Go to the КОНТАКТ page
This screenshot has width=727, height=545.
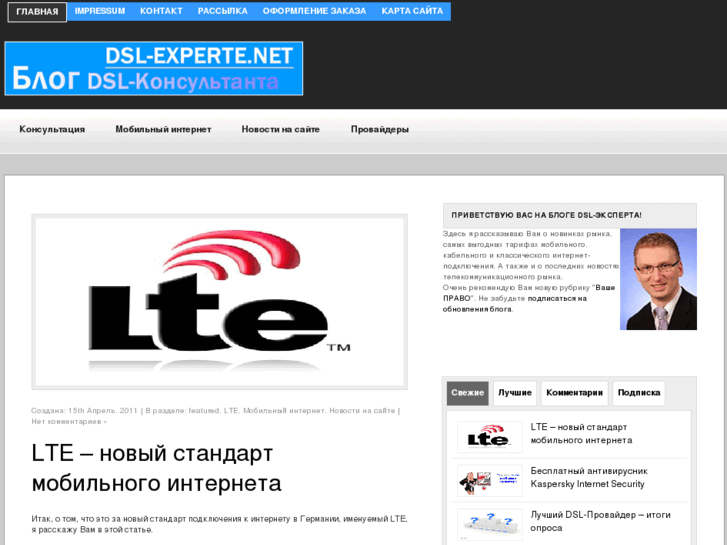pyautogui.click(x=161, y=11)
